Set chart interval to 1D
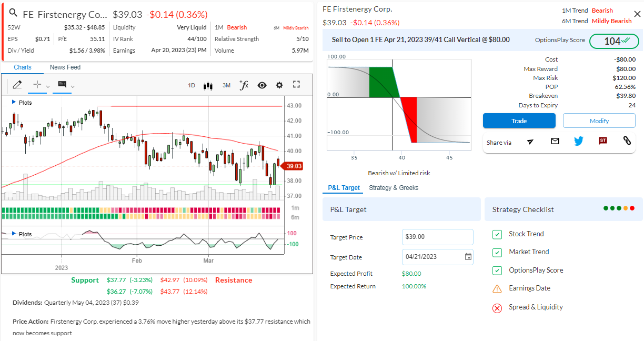The image size is (644, 341). coord(192,85)
